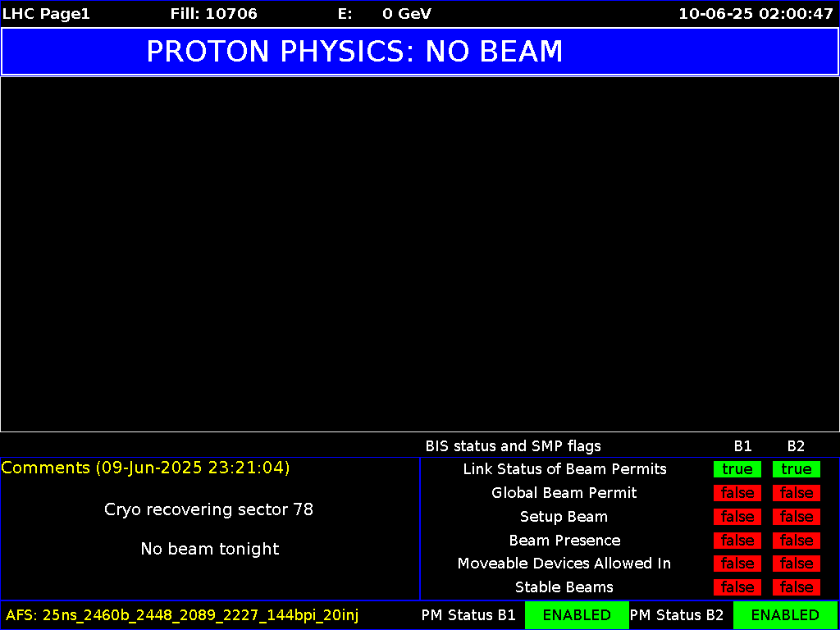Click the Link Status of Beam Permits label

pyautogui.click(x=564, y=469)
